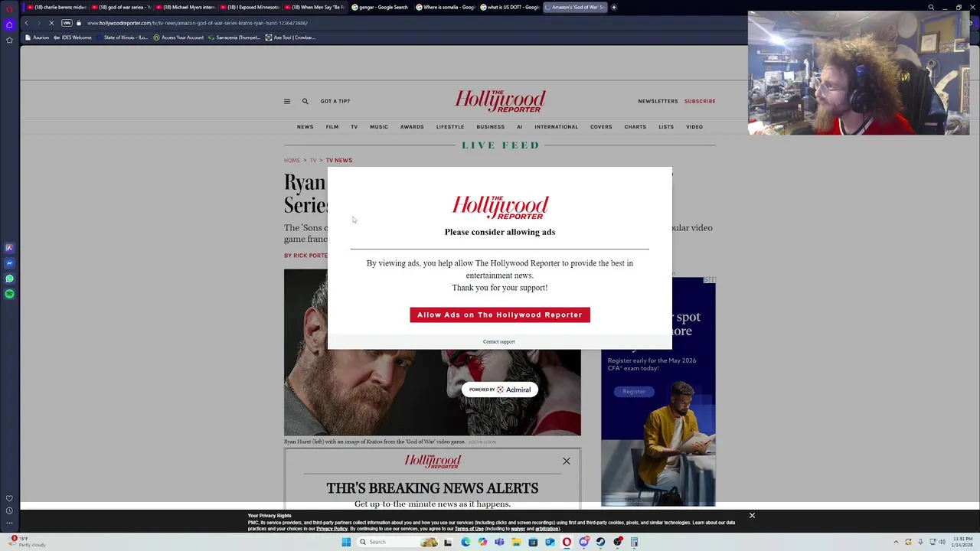Screen dimensions: 980x551
Task: Open the Asurion bookmark
Action: tap(37, 37)
